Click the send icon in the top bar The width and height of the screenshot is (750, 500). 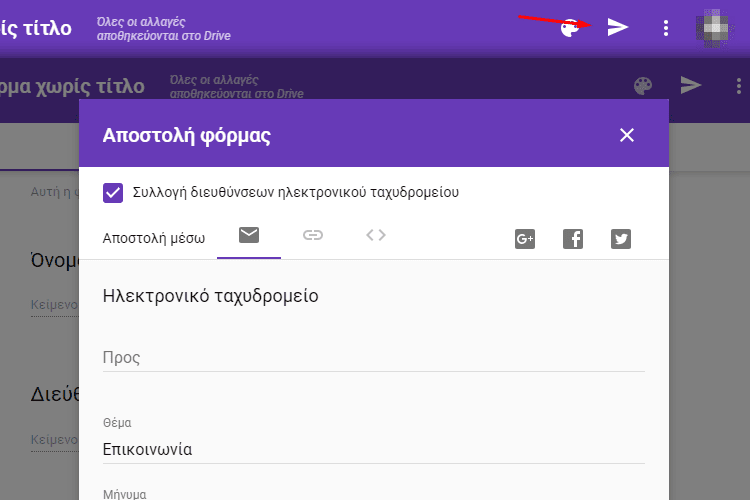(618, 28)
